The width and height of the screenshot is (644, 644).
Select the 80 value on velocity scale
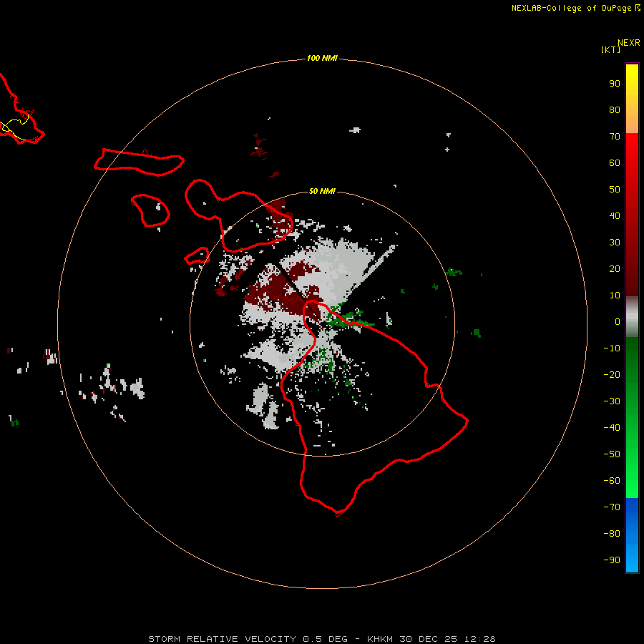coord(615,109)
